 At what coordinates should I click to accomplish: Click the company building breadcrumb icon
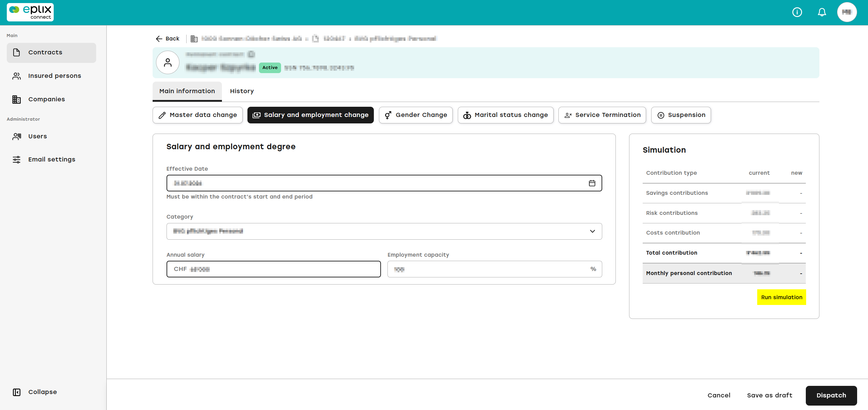pyautogui.click(x=194, y=39)
